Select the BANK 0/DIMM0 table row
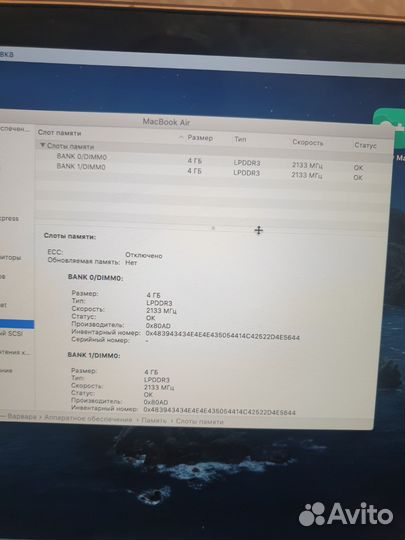Image resolution: width=405 pixels, height=540 pixels. click(214, 161)
